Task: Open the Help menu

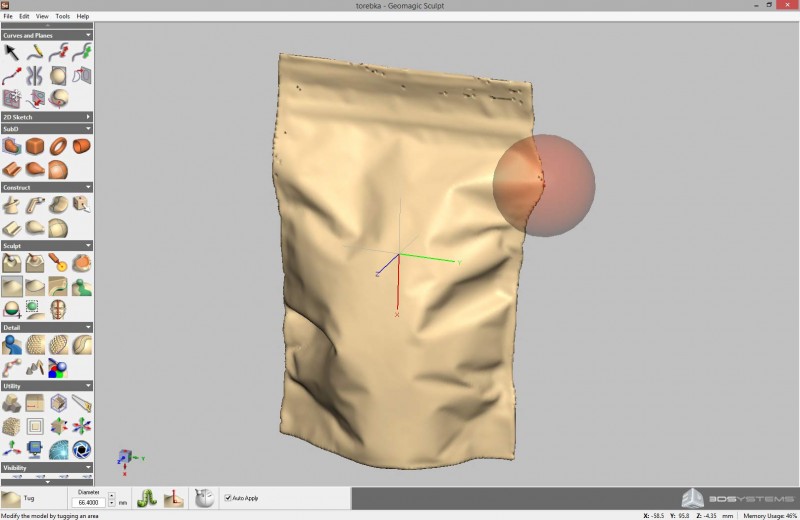Action: 83,16
